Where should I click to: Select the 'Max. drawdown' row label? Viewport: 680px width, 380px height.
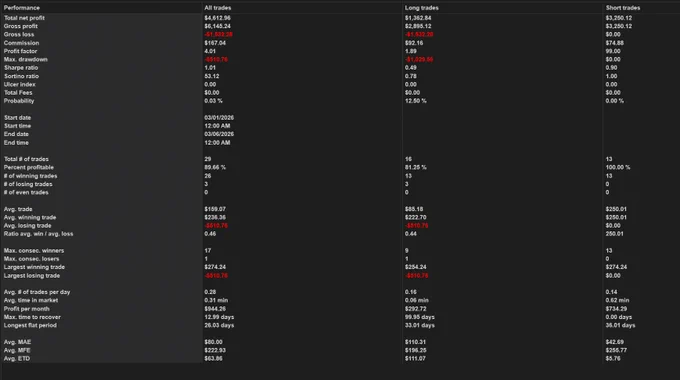(26, 59)
